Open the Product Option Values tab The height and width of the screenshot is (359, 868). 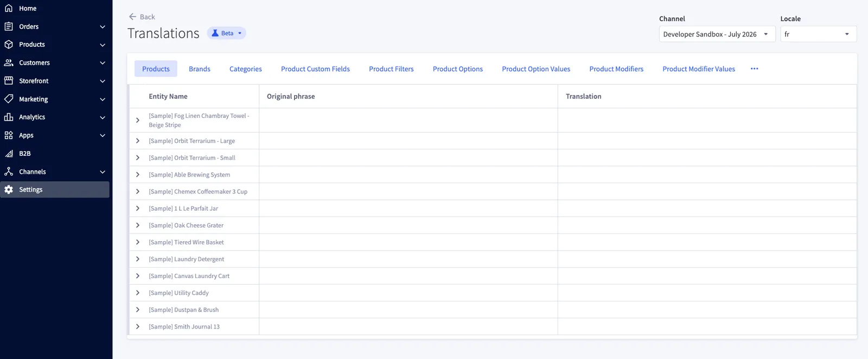point(536,69)
